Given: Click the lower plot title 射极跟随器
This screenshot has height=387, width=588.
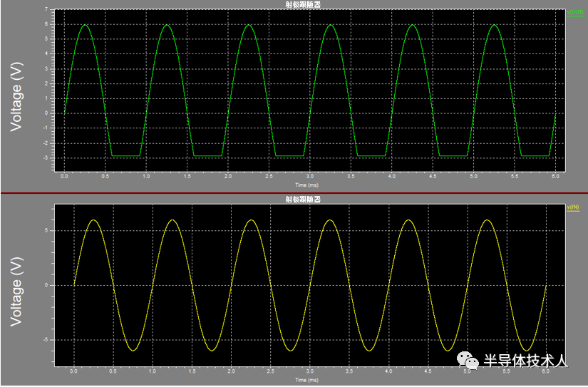Looking at the screenshot, I should coord(303,200).
